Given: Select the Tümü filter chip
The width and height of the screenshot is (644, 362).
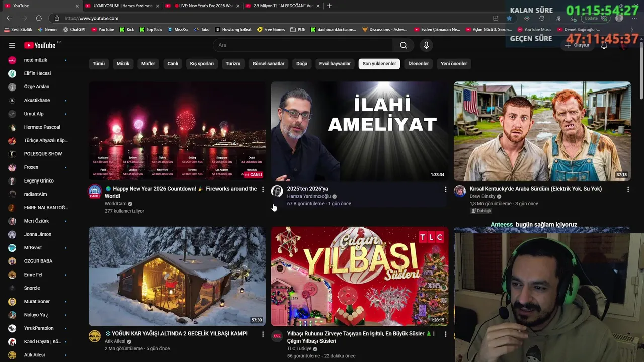Looking at the screenshot, I should [99, 64].
